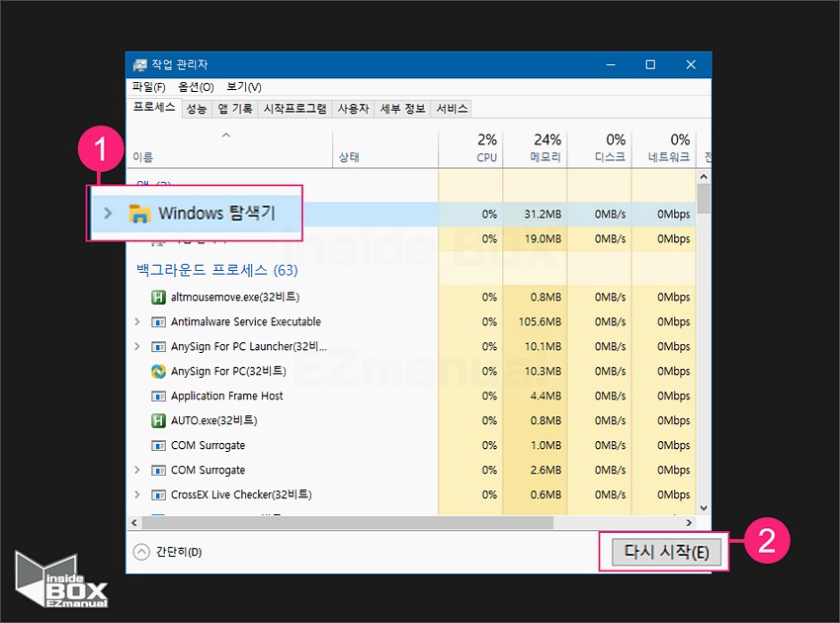Click the Application Frame Host icon
This screenshot has width=840, height=623.
[158, 397]
